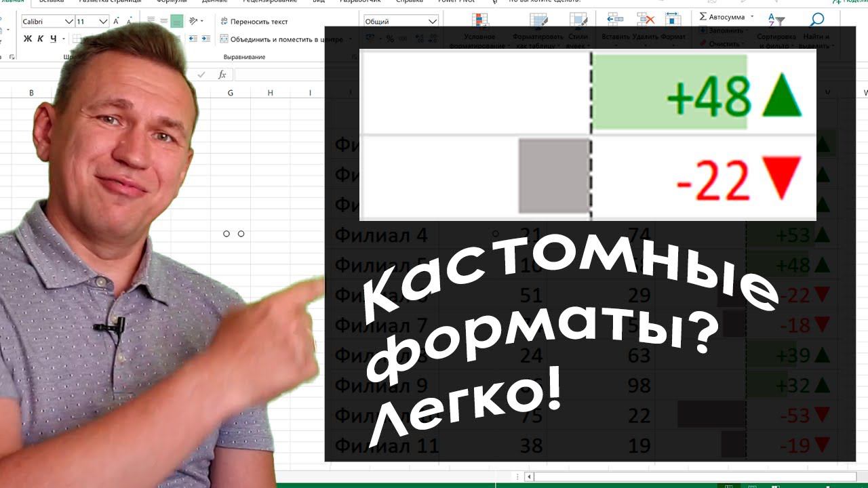
Task: Select the '38' cell in Филиал 11 row
Action: click(x=532, y=445)
